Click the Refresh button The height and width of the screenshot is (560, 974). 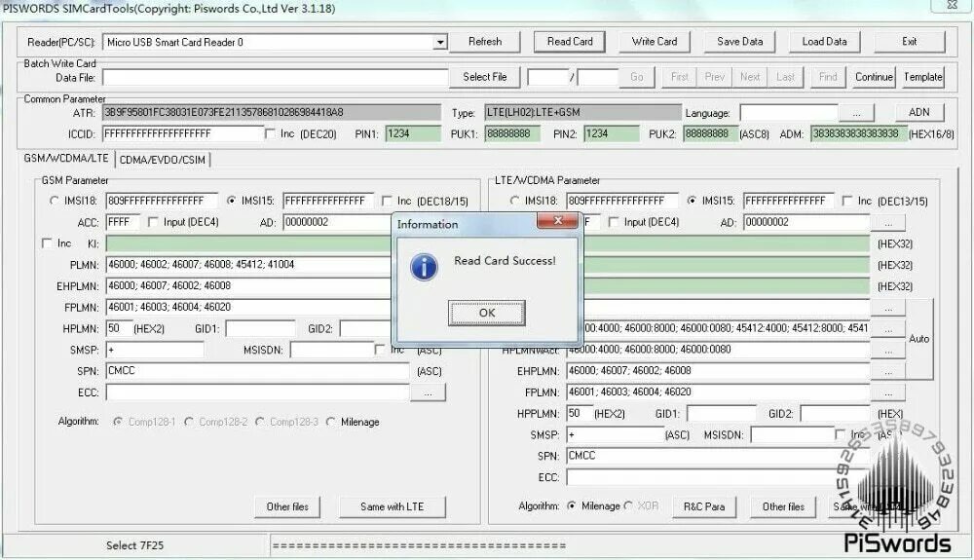(x=484, y=42)
